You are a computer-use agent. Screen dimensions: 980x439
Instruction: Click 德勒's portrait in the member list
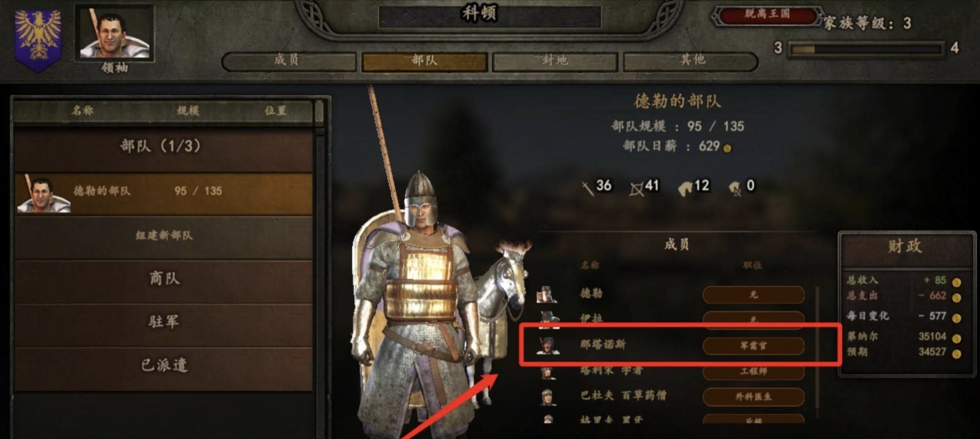(546, 294)
